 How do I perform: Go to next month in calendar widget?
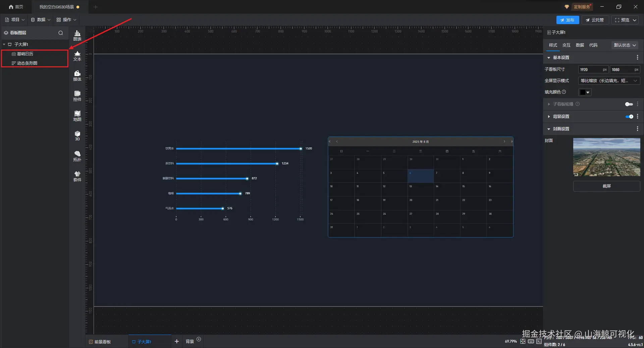pyautogui.click(x=504, y=142)
